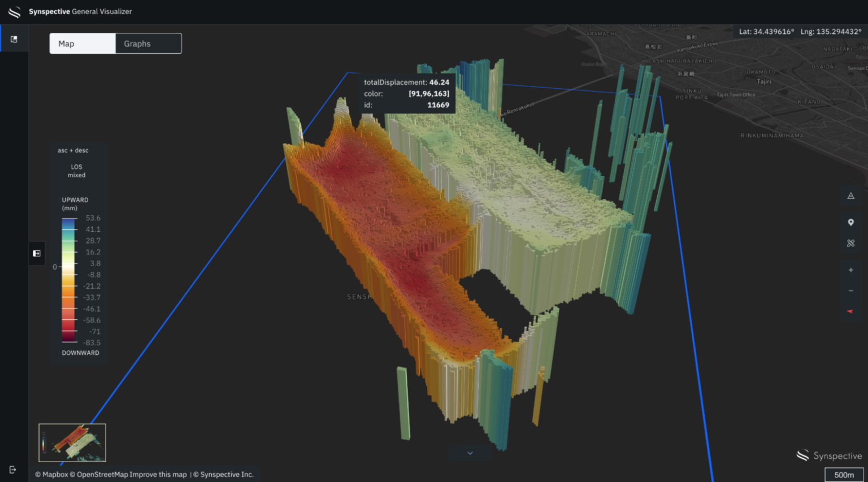Expand the bottom panel chevron

(x=470, y=453)
